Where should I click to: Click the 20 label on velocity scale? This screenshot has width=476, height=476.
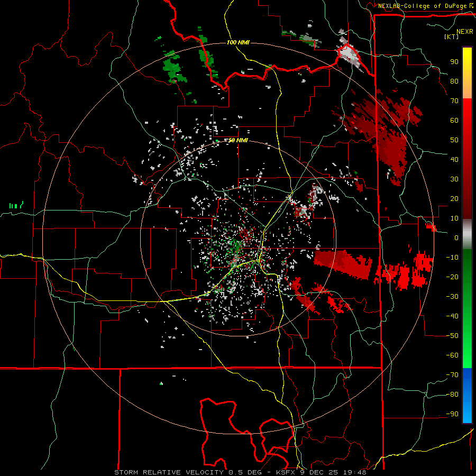point(454,198)
